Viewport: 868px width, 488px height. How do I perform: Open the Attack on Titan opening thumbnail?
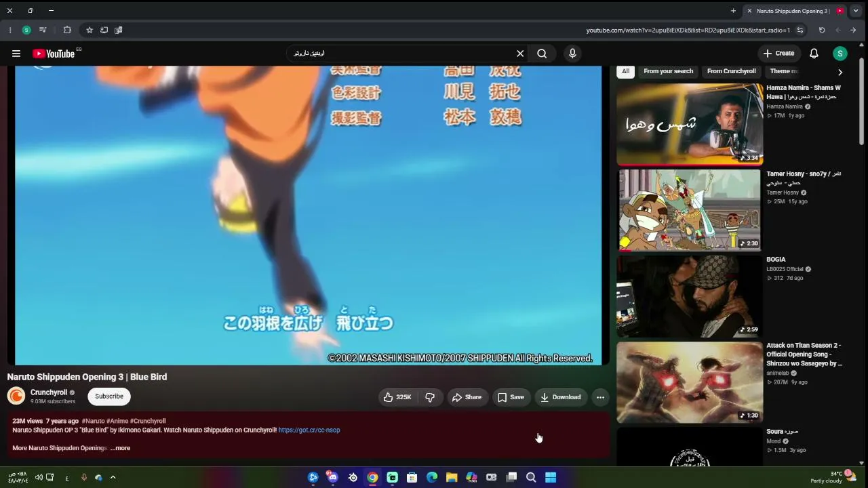tap(690, 382)
